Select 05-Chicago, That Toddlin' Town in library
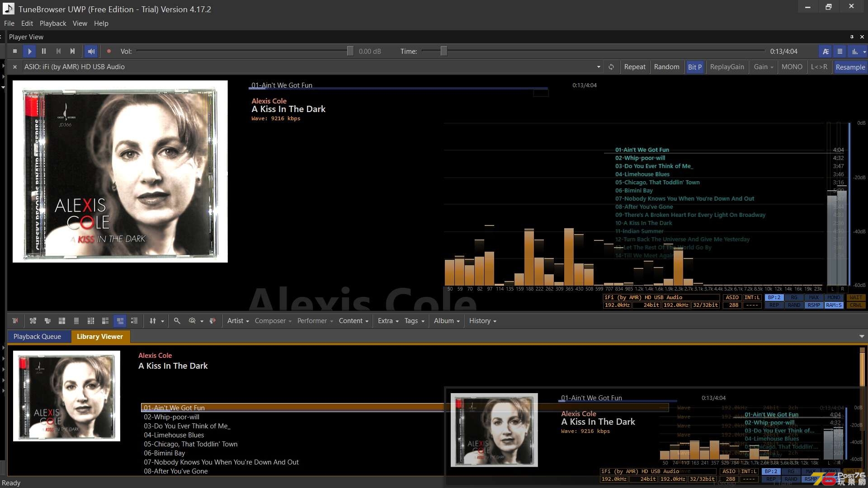 click(x=191, y=444)
